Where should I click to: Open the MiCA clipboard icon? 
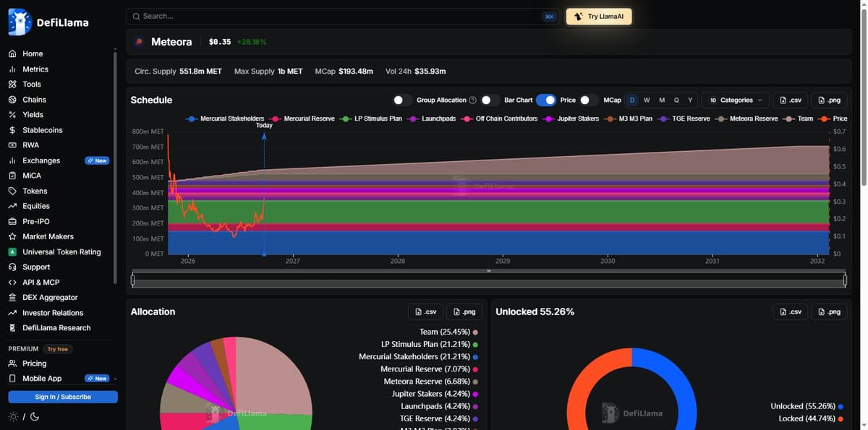pyautogui.click(x=12, y=176)
